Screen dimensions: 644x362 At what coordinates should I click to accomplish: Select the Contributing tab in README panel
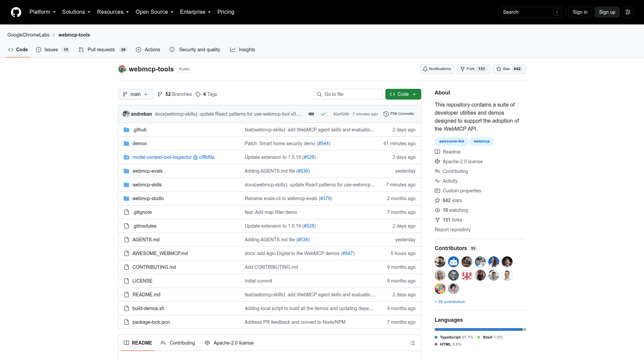pos(178,343)
